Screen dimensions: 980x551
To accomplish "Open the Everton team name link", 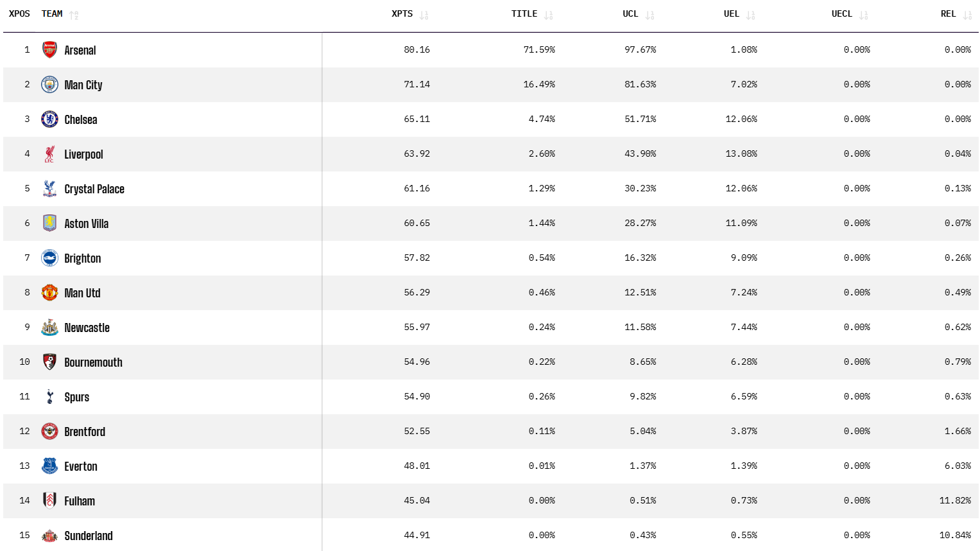I will [x=81, y=466].
